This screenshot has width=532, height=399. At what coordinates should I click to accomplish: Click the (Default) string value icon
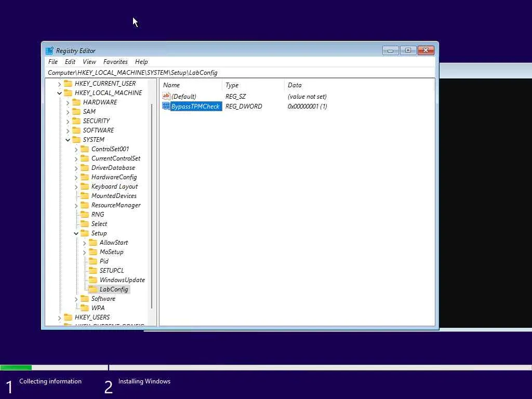click(x=166, y=96)
